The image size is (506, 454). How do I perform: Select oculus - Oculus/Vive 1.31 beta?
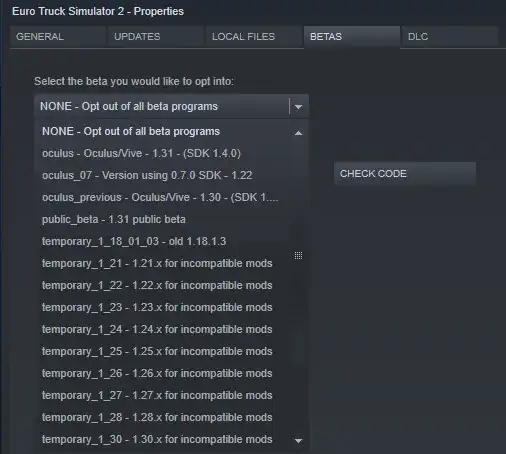[164, 153]
